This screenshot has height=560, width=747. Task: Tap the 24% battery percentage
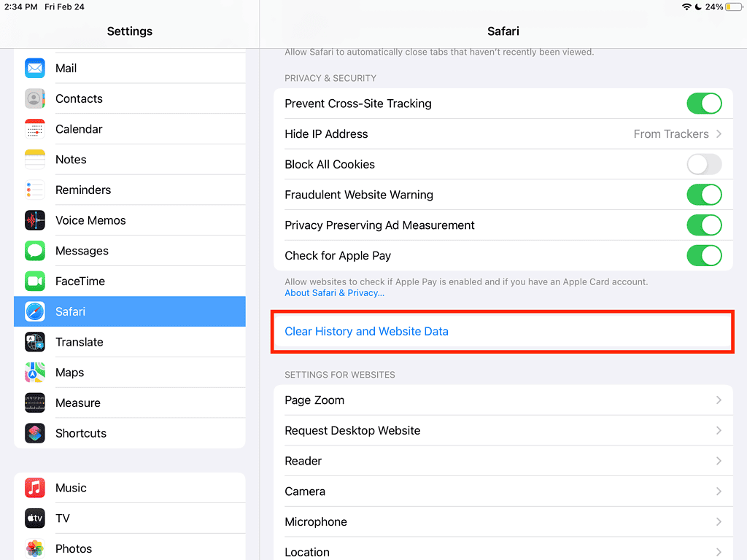point(714,7)
